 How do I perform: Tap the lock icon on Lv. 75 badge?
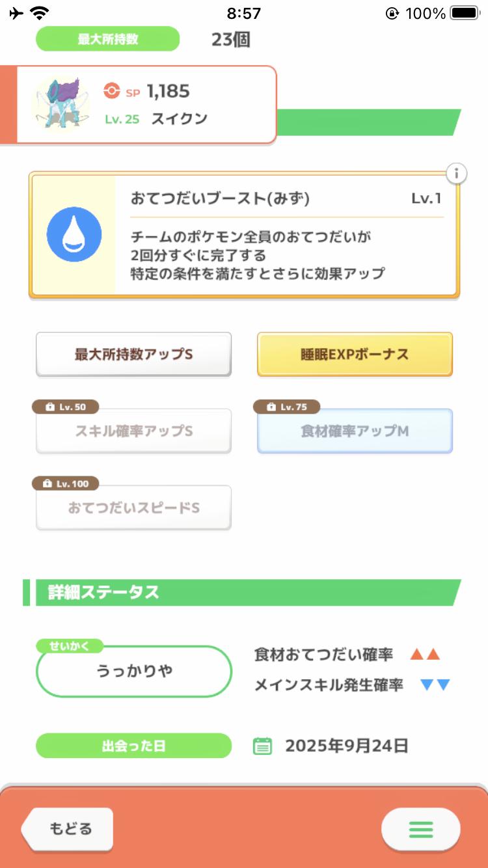(271, 407)
